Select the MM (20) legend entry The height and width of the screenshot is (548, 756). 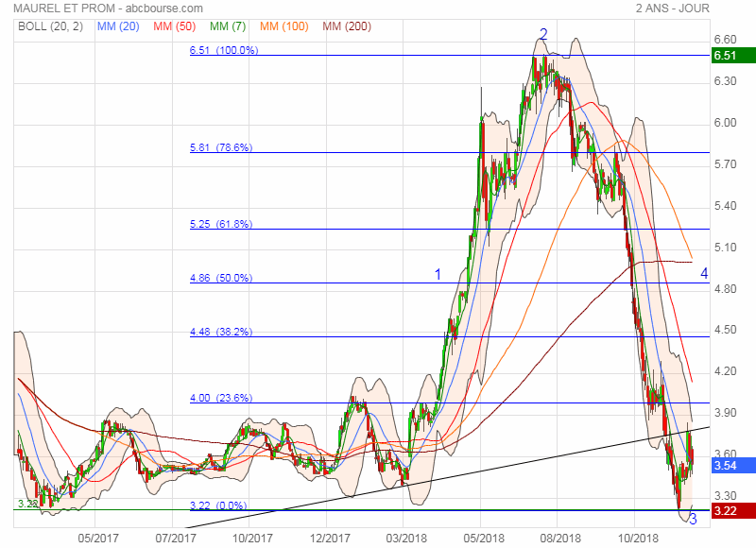(x=118, y=26)
